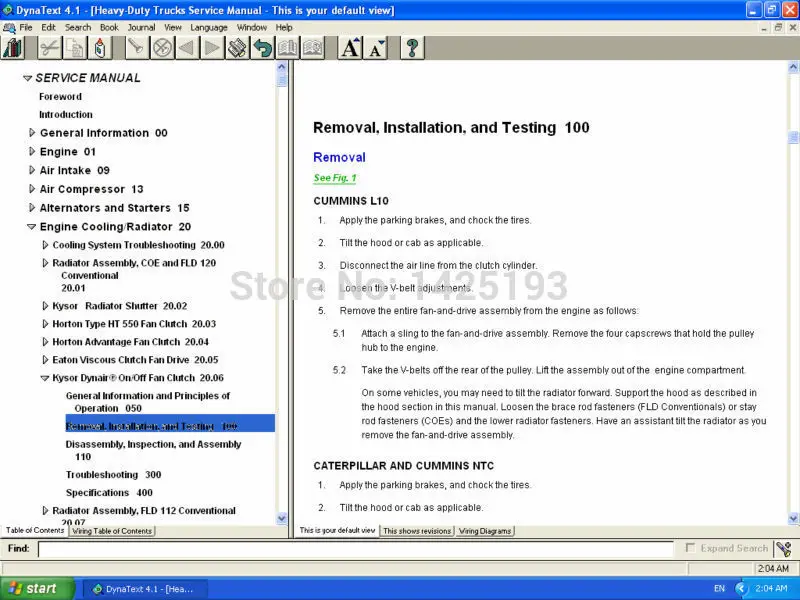Follow the See Fig. 1 link
Image resolution: width=800 pixels, height=600 pixels.
coord(335,178)
